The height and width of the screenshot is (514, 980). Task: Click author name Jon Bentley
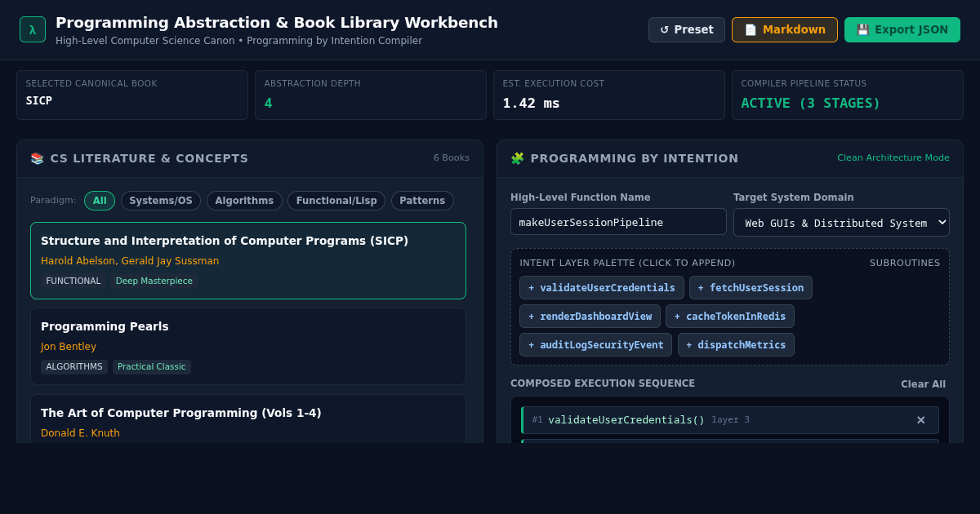coord(69,347)
